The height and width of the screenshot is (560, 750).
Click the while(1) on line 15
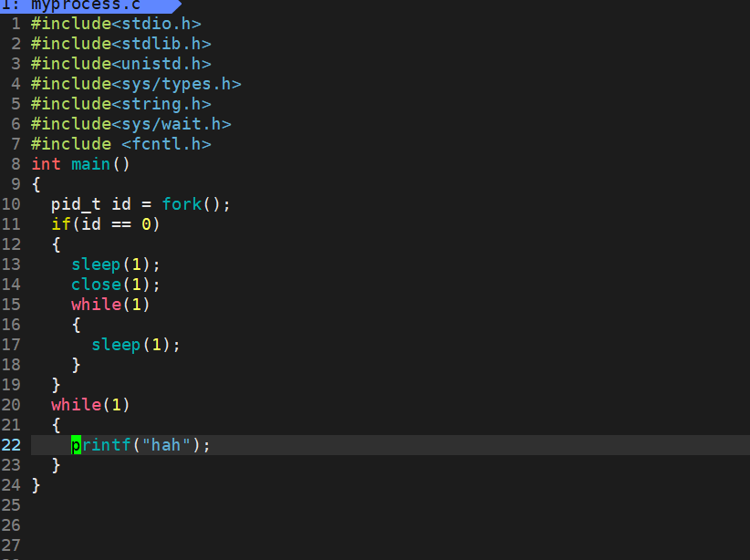point(110,304)
